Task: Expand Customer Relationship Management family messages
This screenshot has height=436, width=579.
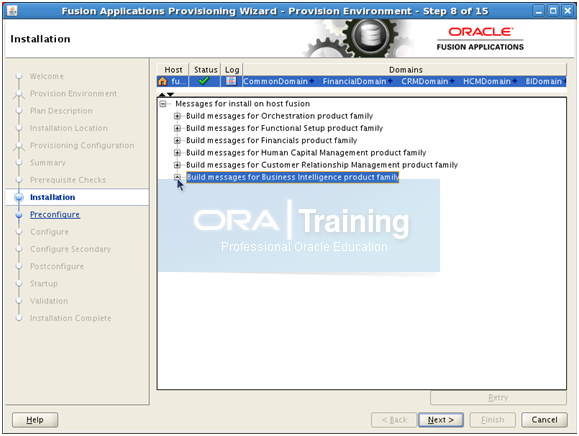Action: (177, 165)
